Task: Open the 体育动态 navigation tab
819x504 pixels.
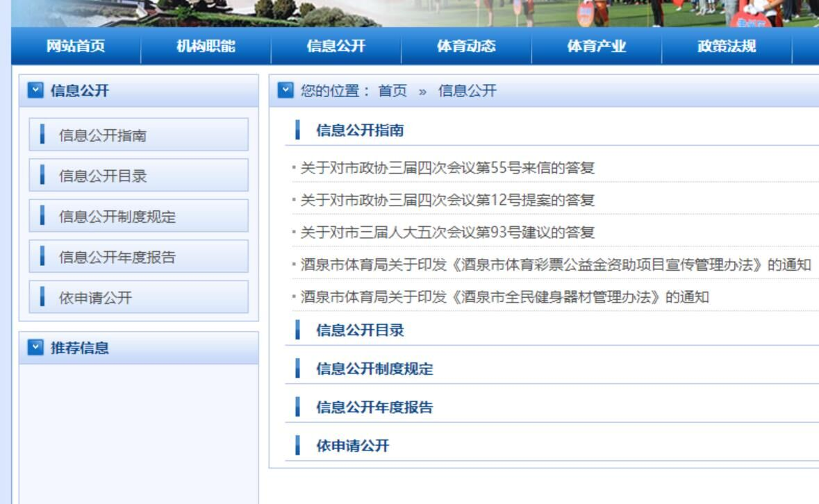Action: point(466,47)
